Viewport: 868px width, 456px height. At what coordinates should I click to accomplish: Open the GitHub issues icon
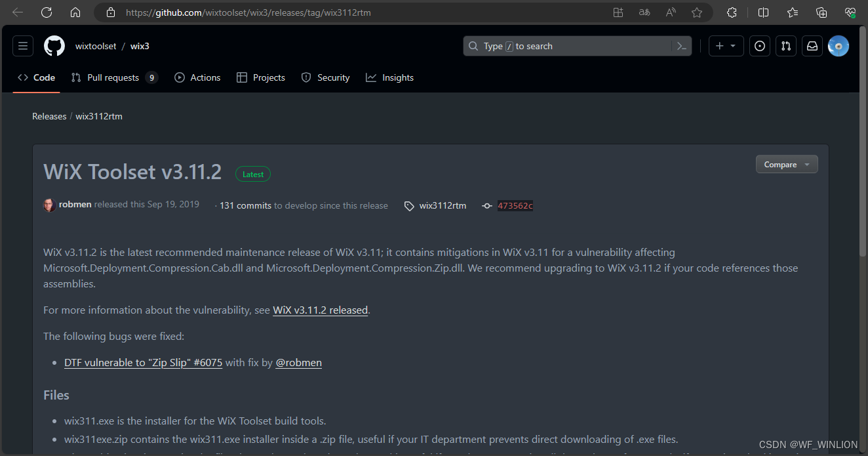coord(760,46)
